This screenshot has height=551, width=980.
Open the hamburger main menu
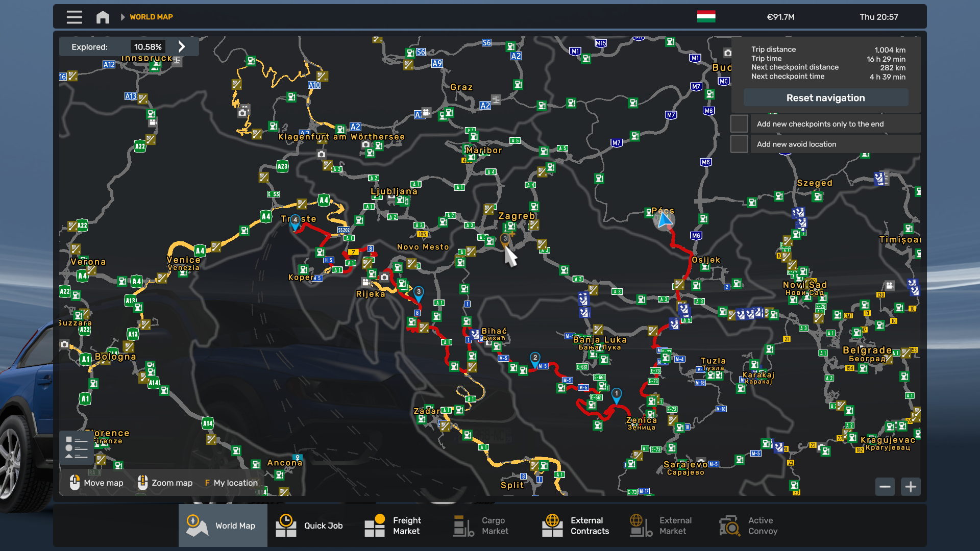coord(74,17)
